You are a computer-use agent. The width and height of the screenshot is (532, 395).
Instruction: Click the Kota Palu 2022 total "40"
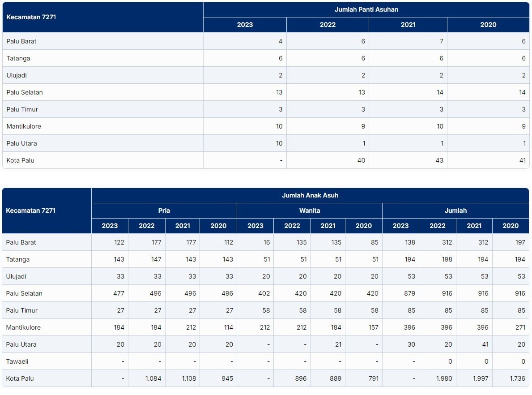tap(361, 160)
